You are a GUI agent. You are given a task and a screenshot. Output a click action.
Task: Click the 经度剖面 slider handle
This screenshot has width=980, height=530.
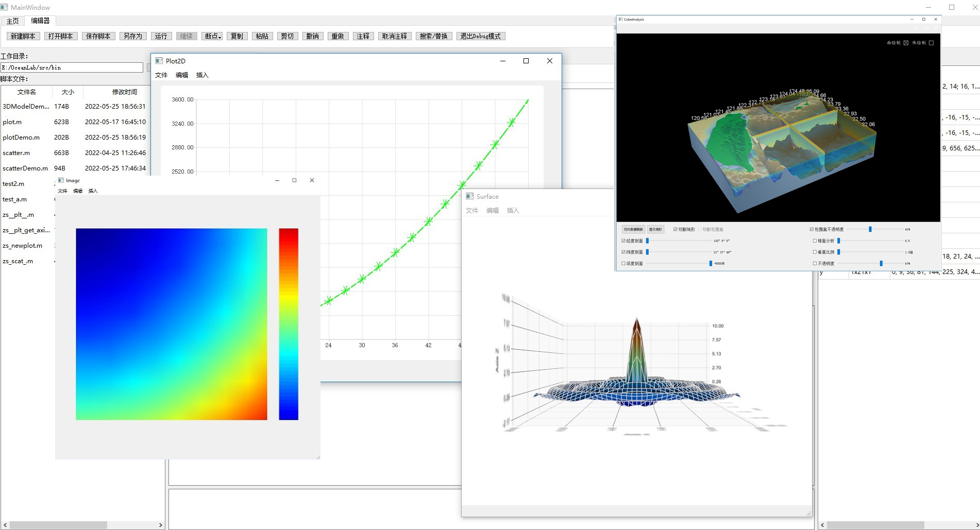click(x=647, y=241)
